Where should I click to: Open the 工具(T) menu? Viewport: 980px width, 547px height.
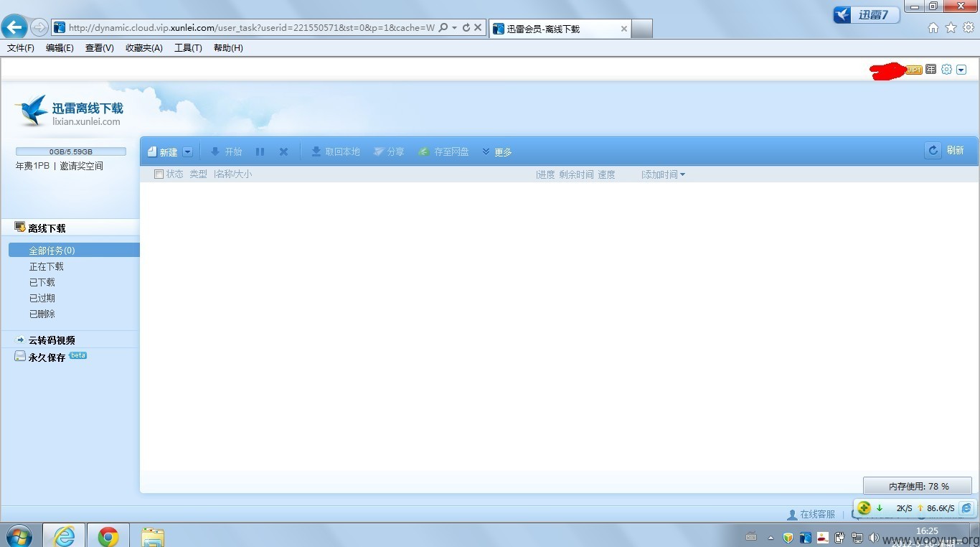pos(188,48)
